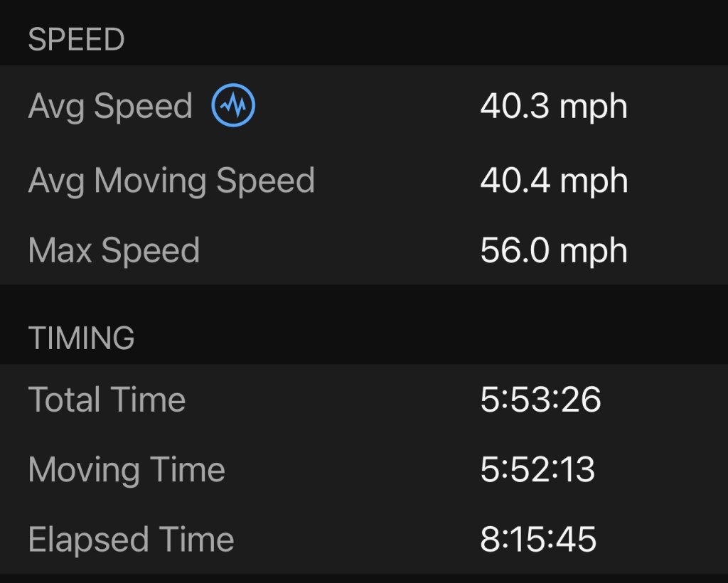
Task: Select the Total Time label
Action: coord(107,399)
